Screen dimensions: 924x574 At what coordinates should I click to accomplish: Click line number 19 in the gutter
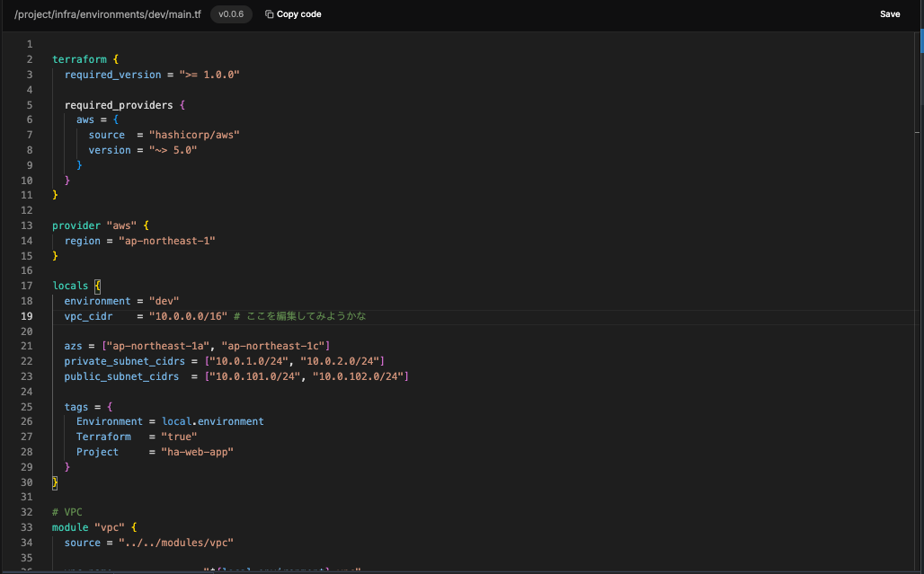click(27, 316)
